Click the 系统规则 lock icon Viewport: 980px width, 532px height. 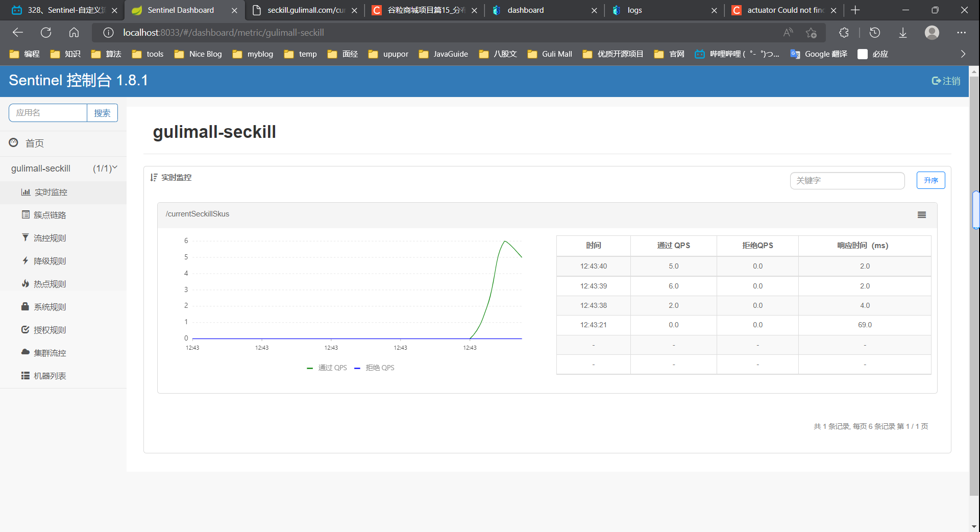point(25,306)
